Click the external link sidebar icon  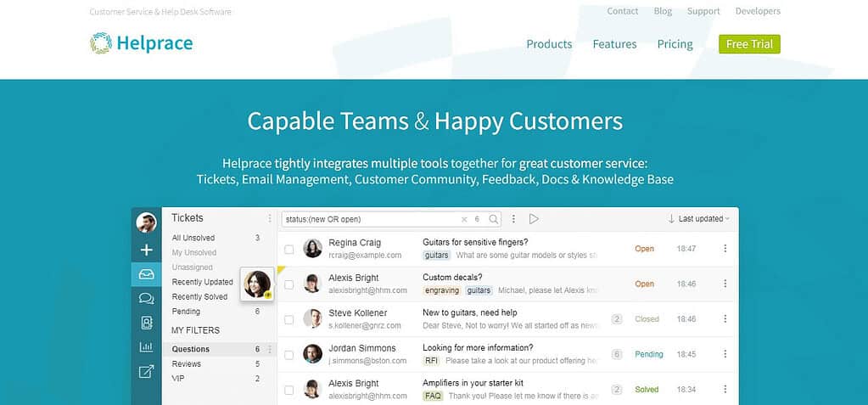tap(146, 371)
